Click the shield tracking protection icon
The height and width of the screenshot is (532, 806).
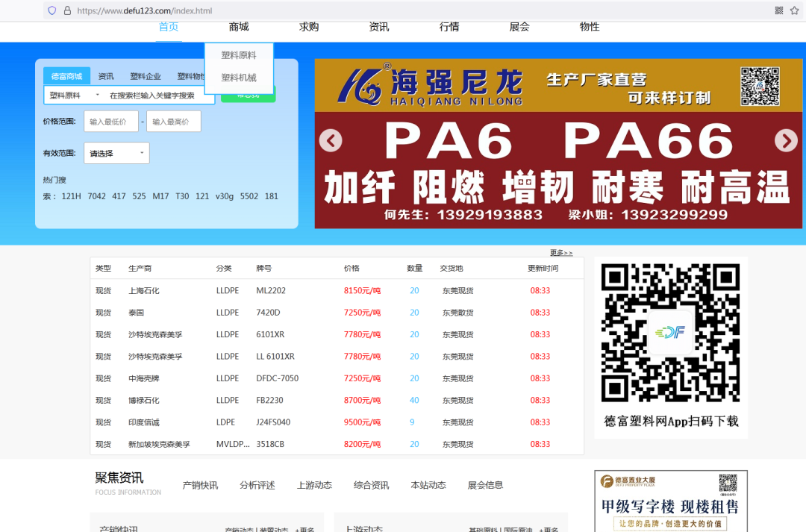(x=52, y=10)
